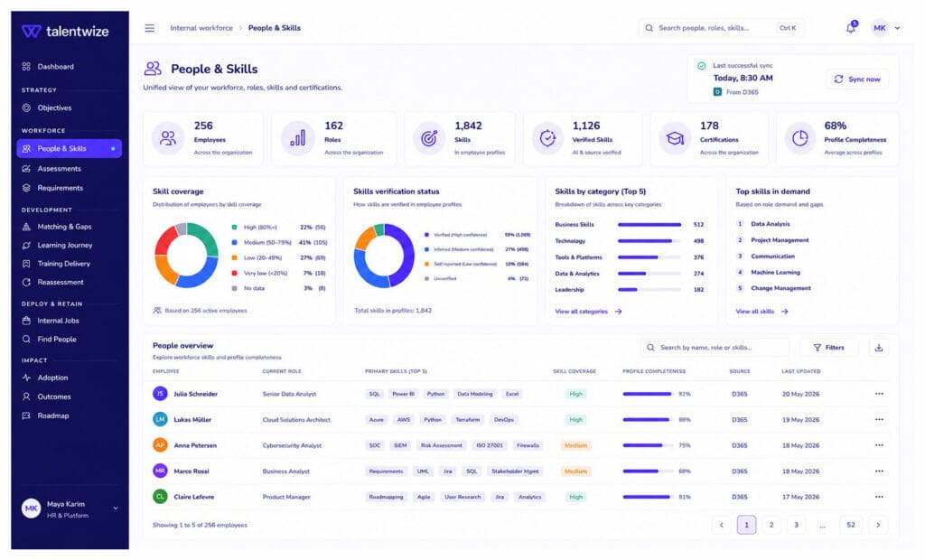The image size is (925, 560).
Task: Click the Reassessment icon
Action: (26, 282)
